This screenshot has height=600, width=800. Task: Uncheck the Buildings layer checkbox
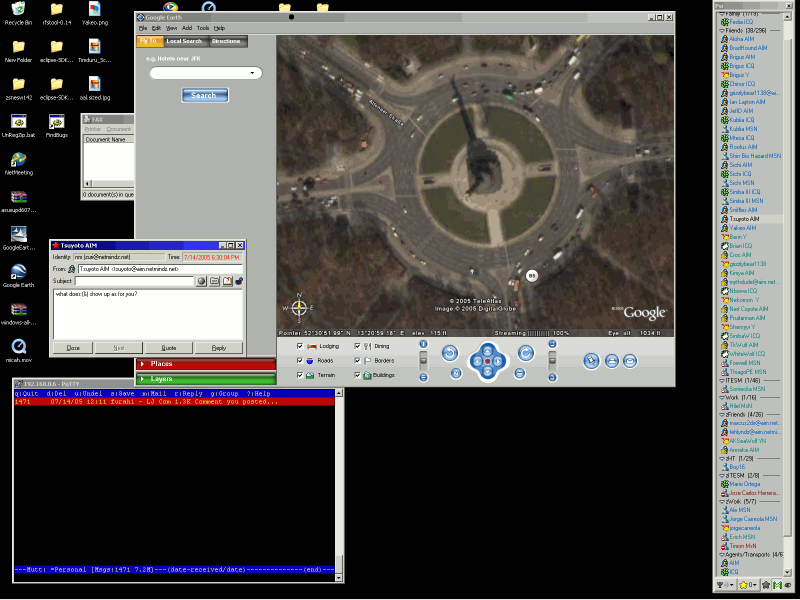pyautogui.click(x=358, y=375)
